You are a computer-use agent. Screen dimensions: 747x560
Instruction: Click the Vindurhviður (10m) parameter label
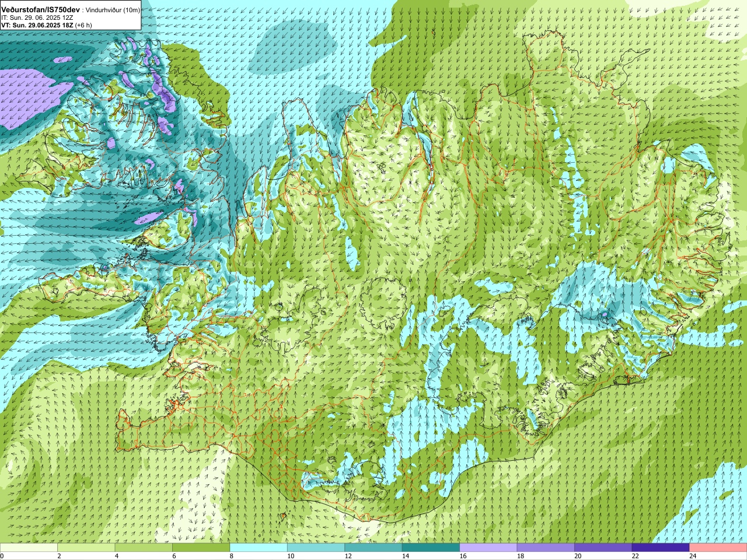point(113,10)
